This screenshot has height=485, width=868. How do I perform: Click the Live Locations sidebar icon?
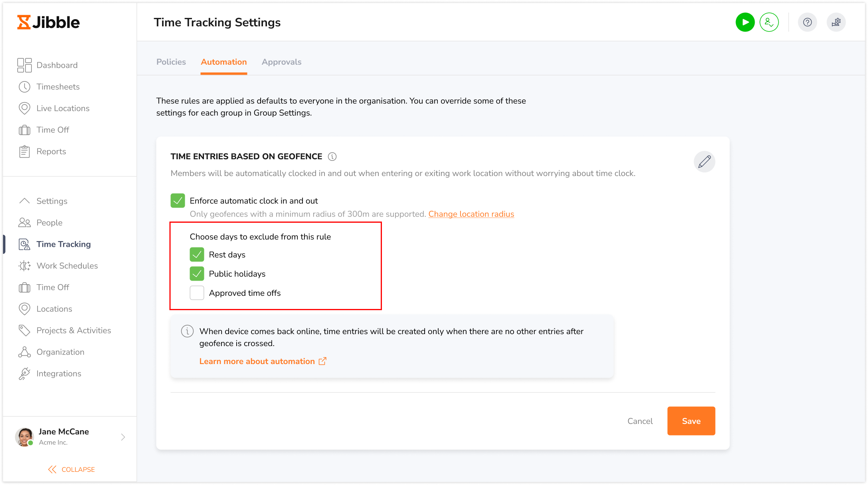pyautogui.click(x=24, y=108)
